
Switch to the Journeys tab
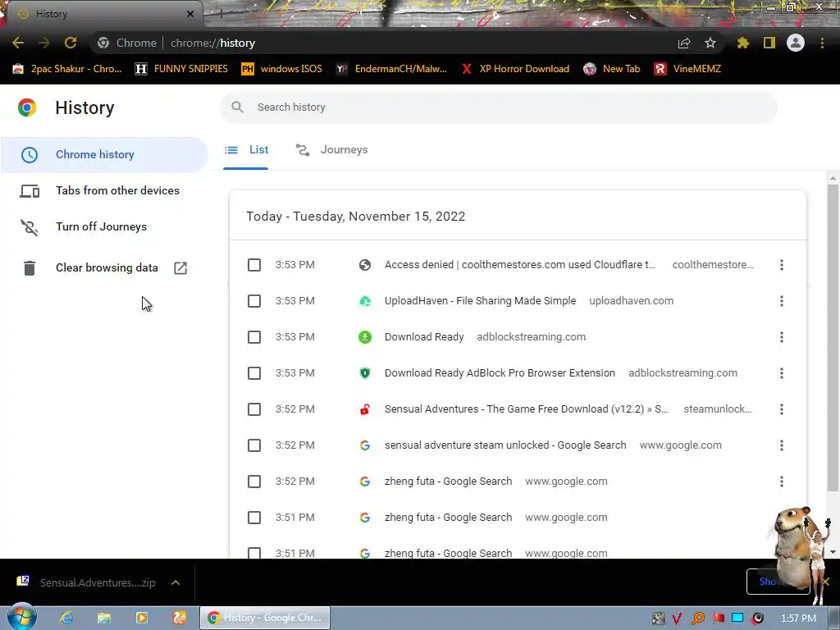[332, 150]
